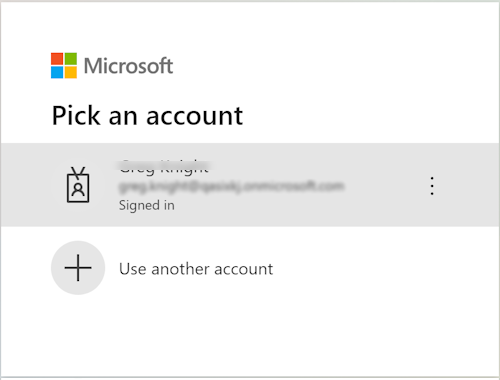Click the gray circle behind plus sign

tap(78, 268)
